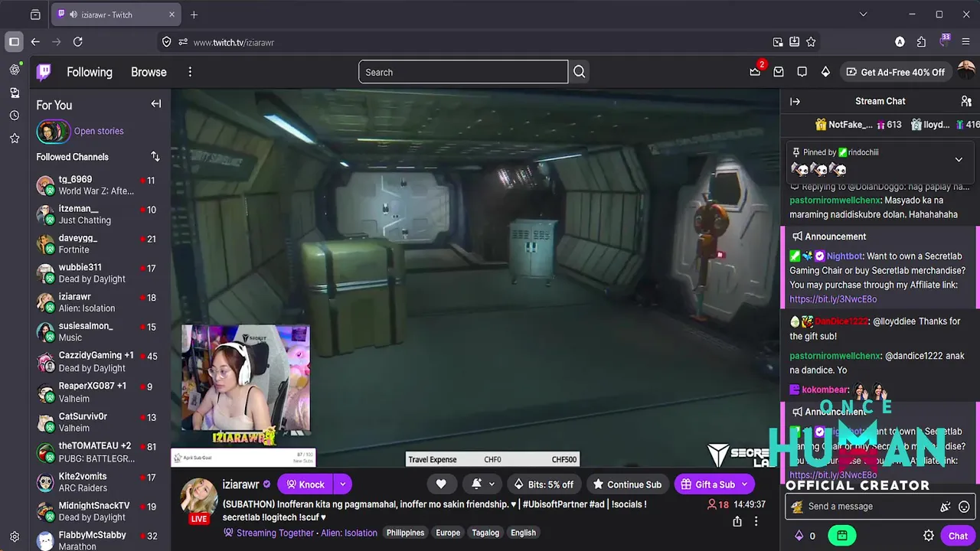
Task: Reload the browser page
Action: pyautogui.click(x=77, y=42)
